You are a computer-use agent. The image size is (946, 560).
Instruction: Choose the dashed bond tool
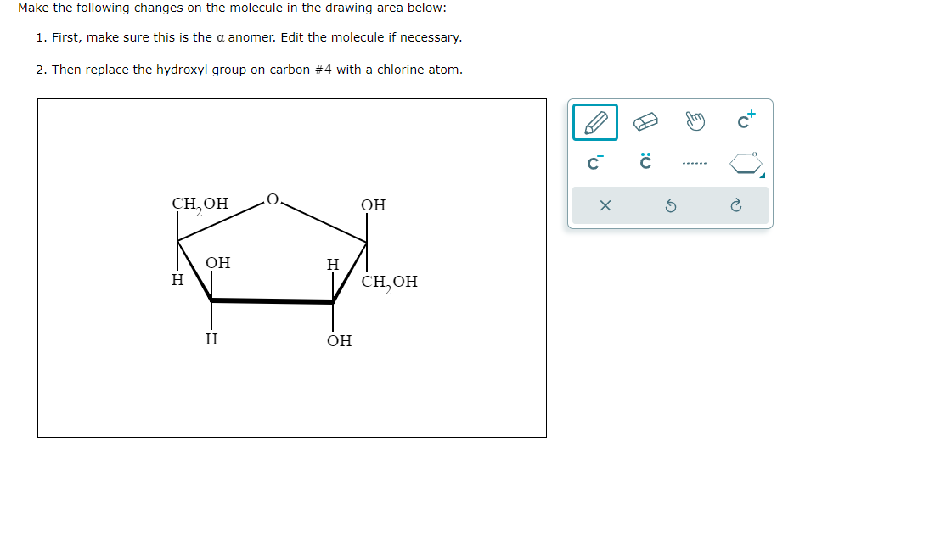[695, 161]
